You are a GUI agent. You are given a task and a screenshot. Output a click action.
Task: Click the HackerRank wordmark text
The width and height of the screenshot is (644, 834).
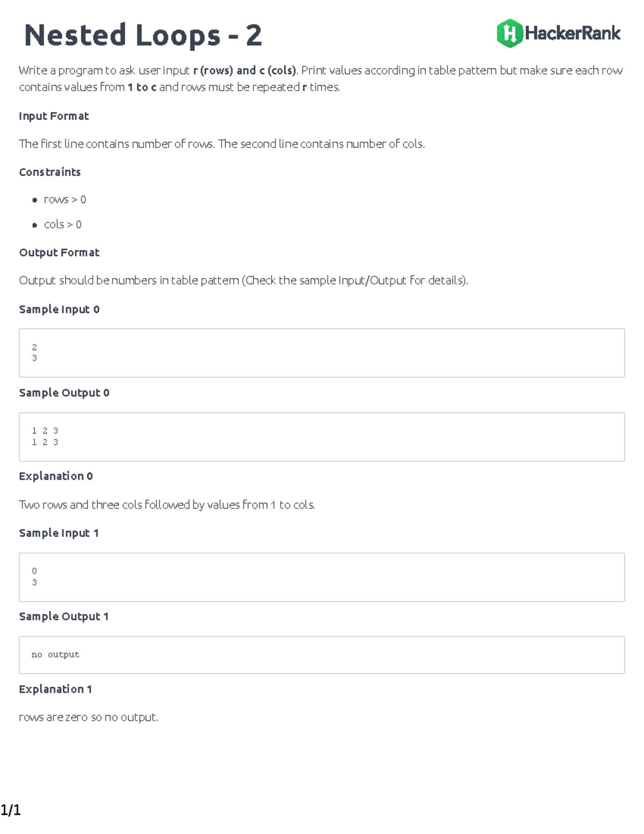point(573,33)
